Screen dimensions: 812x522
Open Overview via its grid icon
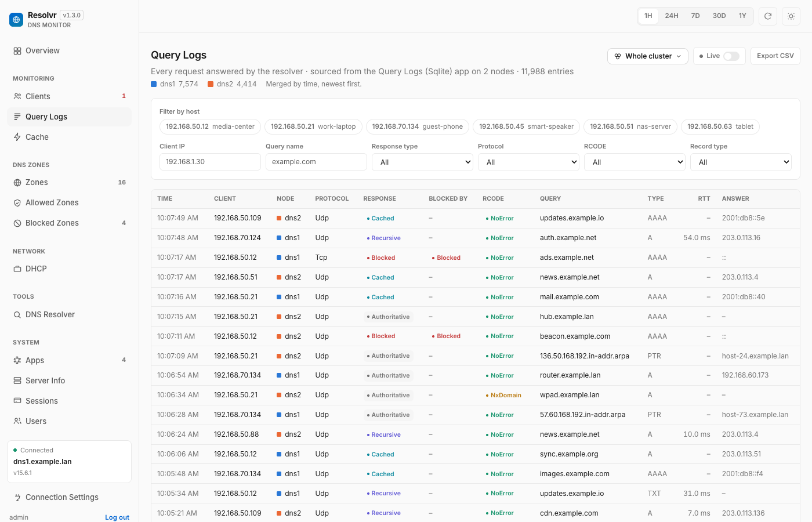(x=17, y=51)
